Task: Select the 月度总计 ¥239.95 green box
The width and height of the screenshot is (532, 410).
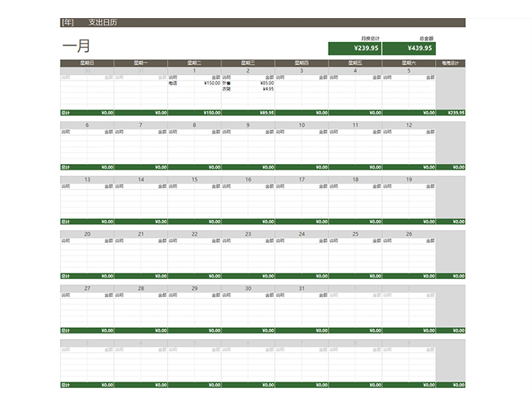Action: [355, 48]
